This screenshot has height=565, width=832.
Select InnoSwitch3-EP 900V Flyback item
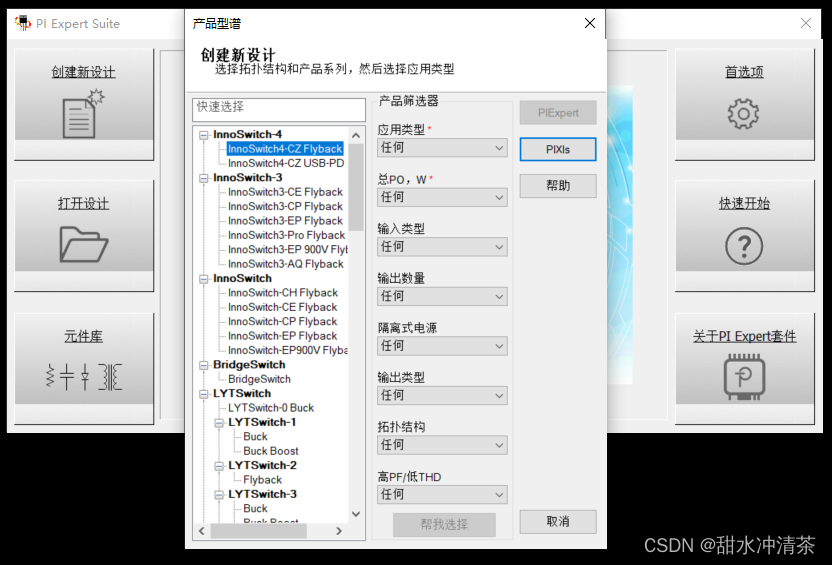click(288, 249)
